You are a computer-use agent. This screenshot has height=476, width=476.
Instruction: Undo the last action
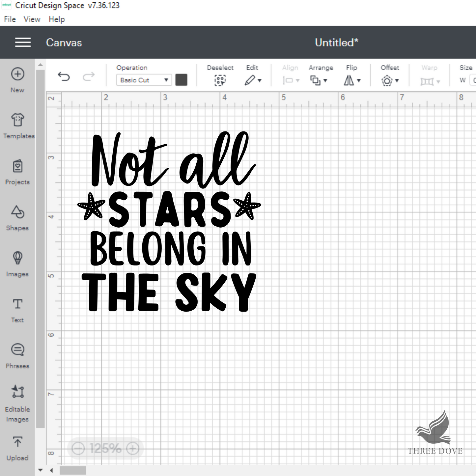coord(64,77)
